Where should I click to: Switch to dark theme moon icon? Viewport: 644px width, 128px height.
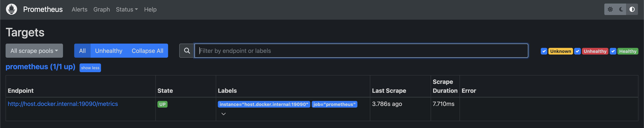[621, 9]
